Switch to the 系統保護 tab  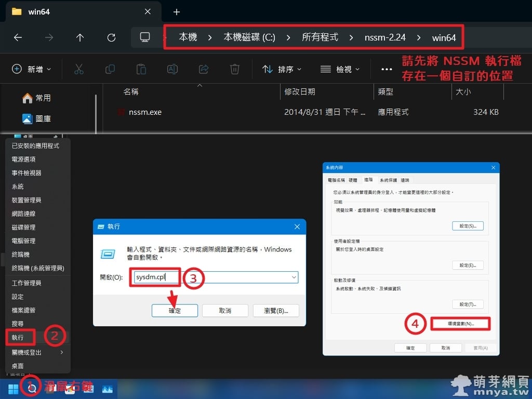tap(388, 180)
